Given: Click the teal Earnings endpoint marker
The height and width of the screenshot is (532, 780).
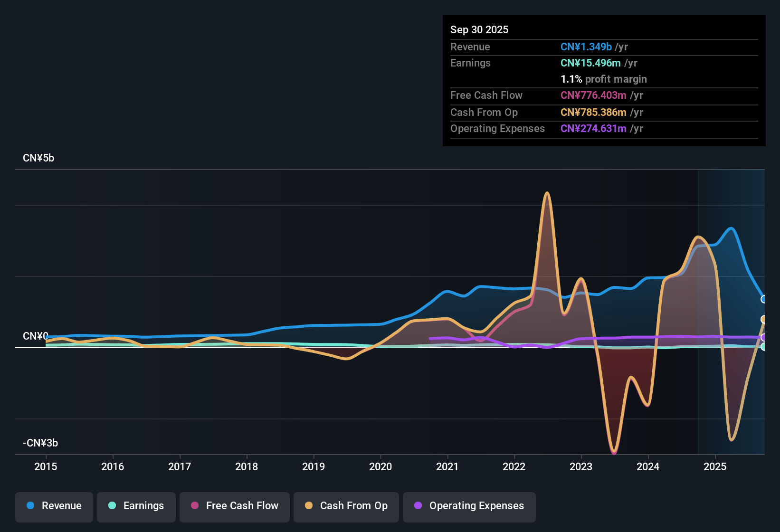Looking at the screenshot, I should [x=764, y=348].
